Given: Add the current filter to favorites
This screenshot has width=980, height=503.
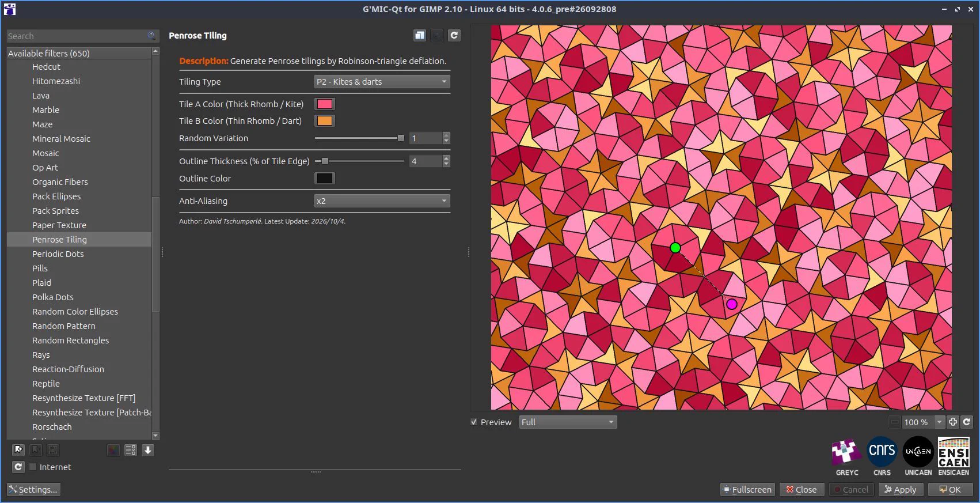Looking at the screenshot, I should tap(18, 450).
